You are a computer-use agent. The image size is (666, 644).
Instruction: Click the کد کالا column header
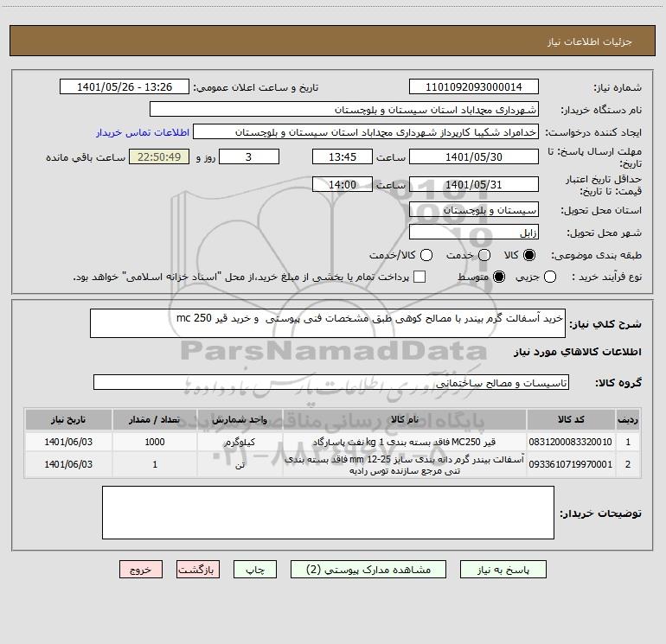(571, 419)
